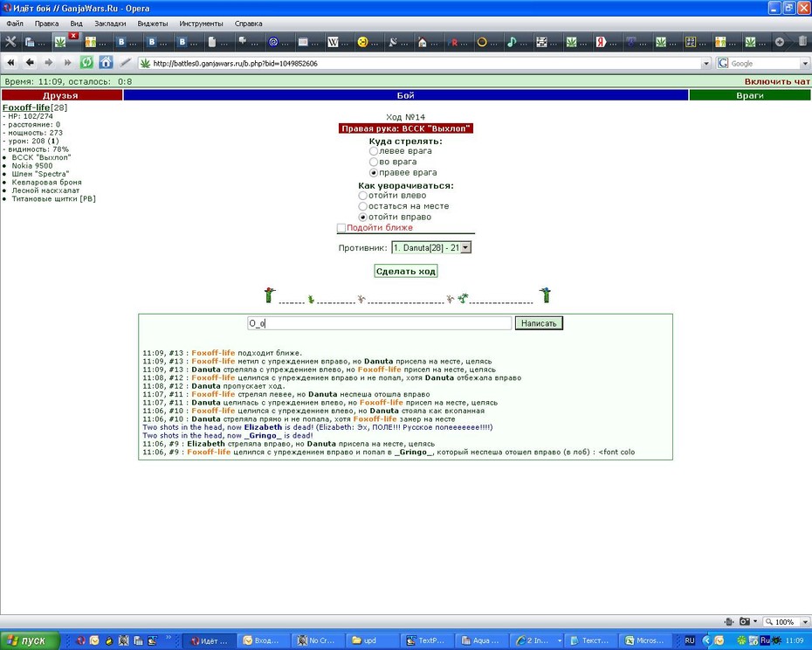Screen dimensions: 812x650
Task: Open the Windows 'пуск' start button
Action: [x=29, y=640]
